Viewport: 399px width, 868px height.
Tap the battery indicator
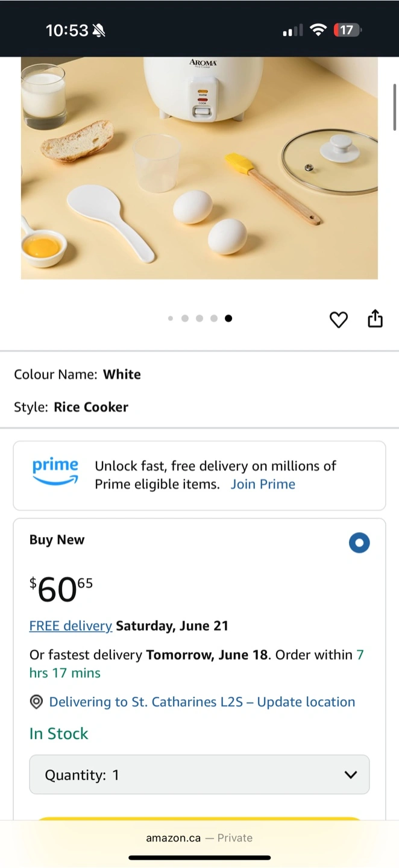(x=347, y=30)
